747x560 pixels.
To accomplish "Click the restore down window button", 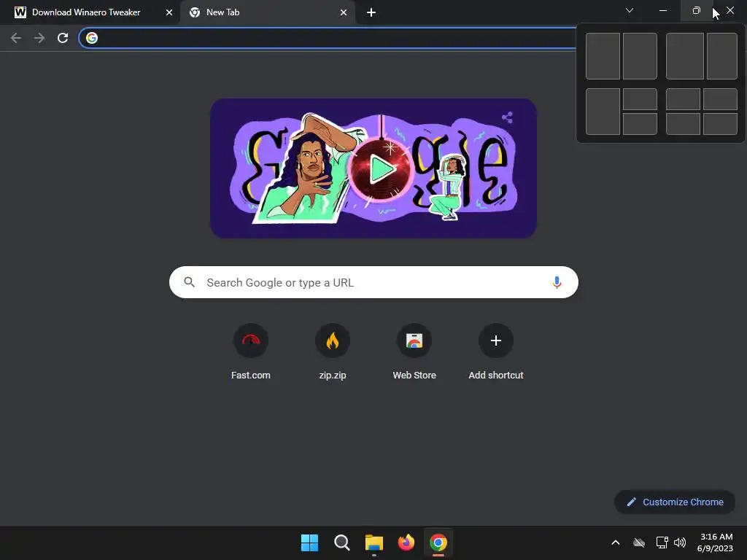I will coord(697,10).
